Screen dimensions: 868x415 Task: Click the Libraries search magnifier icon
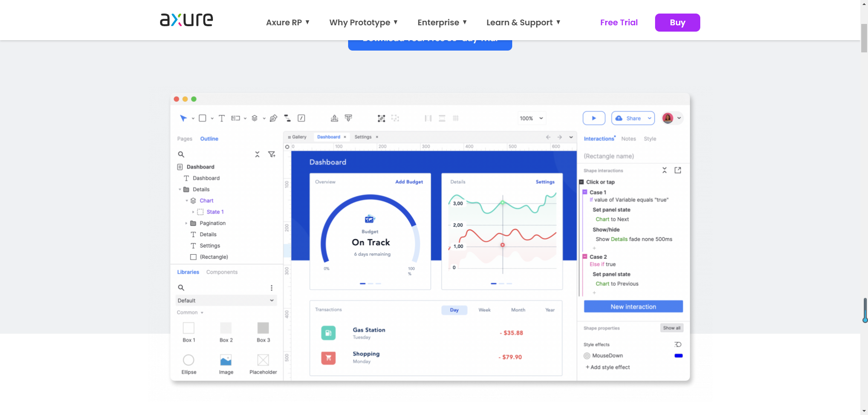181,288
